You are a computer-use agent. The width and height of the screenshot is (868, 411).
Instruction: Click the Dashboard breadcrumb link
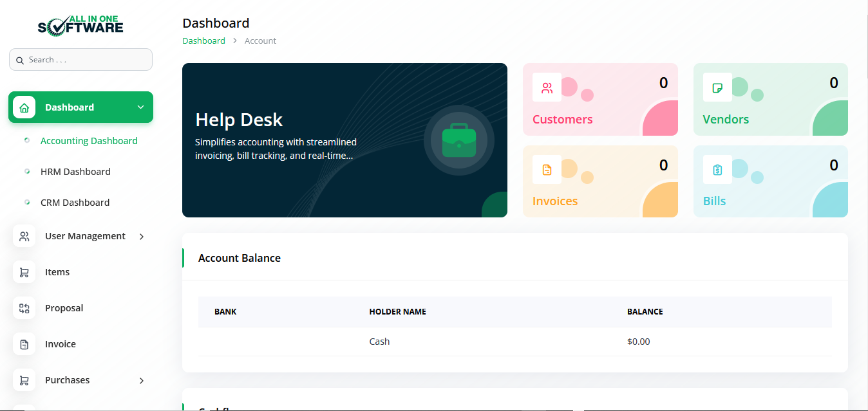click(203, 41)
